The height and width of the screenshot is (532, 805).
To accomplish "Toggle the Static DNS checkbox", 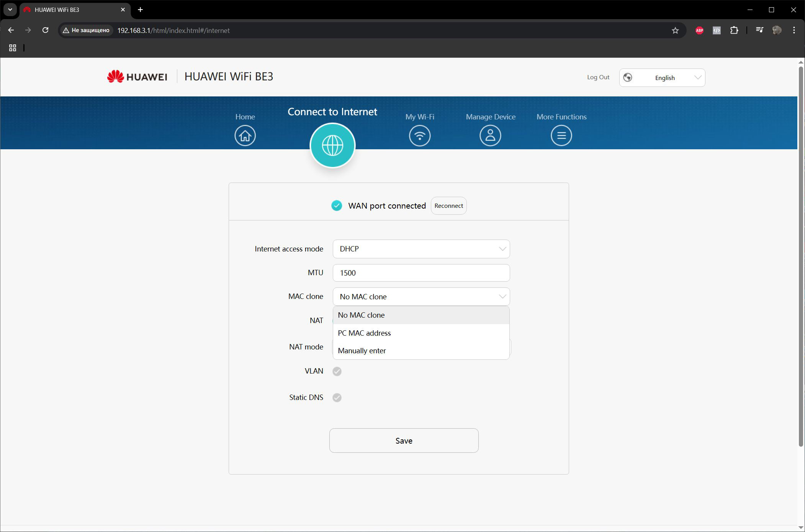I will coord(337,398).
